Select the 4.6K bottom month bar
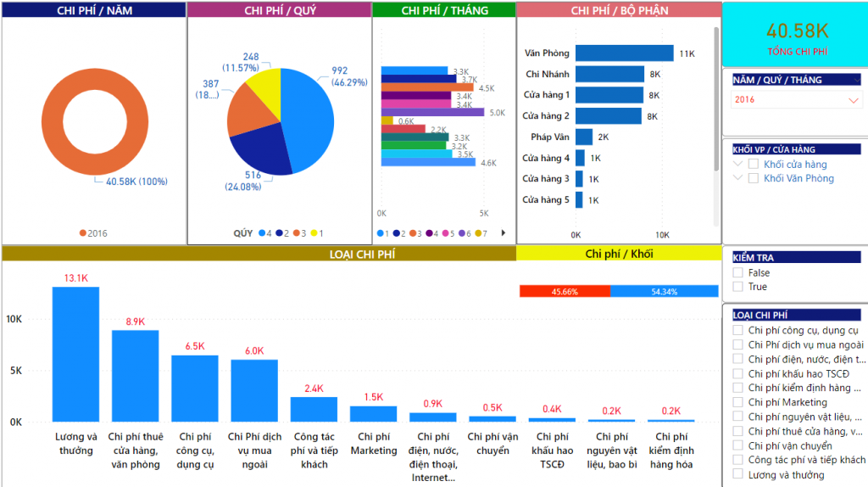 click(428, 162)
